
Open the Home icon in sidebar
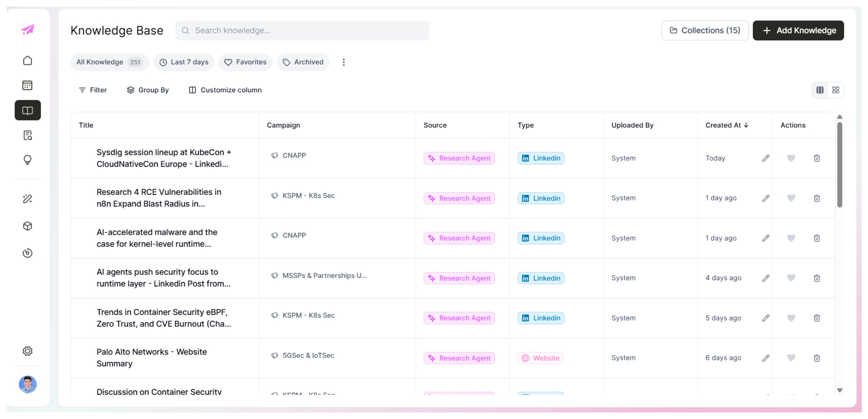pos(28,61)
